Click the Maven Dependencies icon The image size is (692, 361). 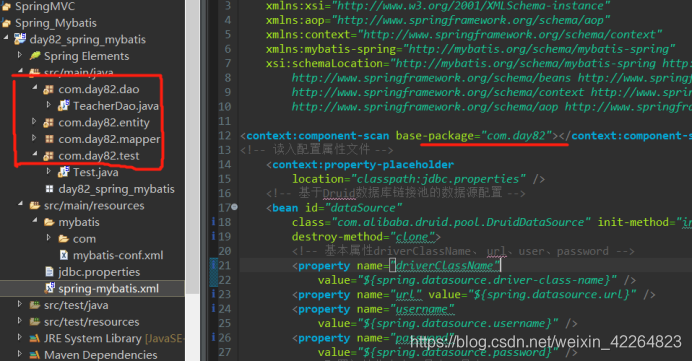click(x=35, y=355)
